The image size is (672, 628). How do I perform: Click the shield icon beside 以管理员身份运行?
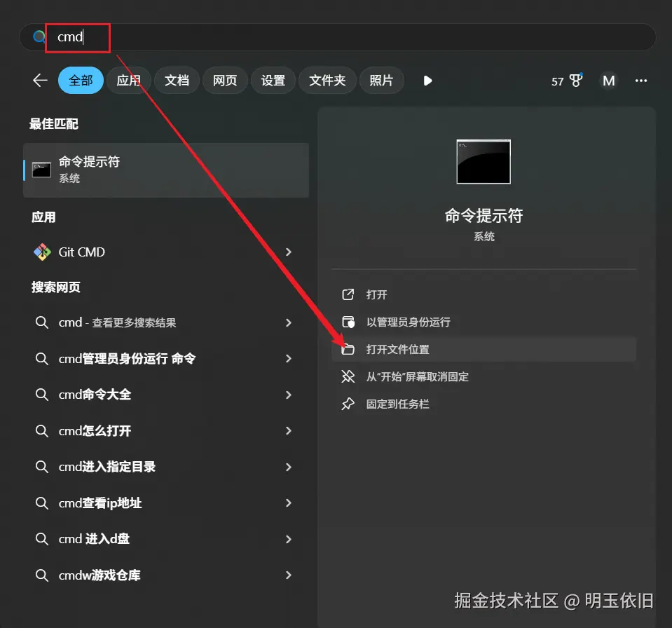[x=349, y=322]
